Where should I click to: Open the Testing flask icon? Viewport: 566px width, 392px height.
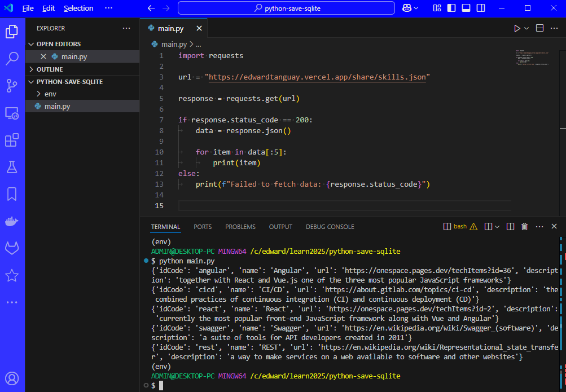[x=12, y=167]
